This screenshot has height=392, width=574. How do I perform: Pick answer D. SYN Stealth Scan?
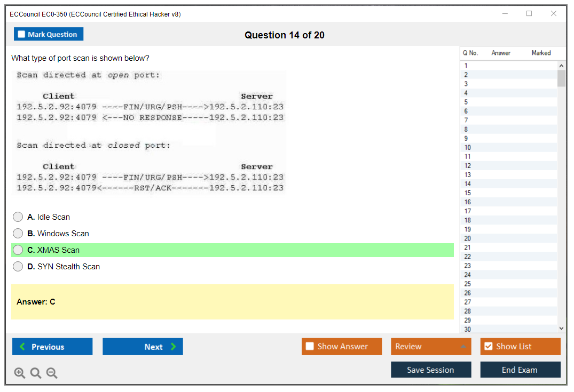coord(18,267)
